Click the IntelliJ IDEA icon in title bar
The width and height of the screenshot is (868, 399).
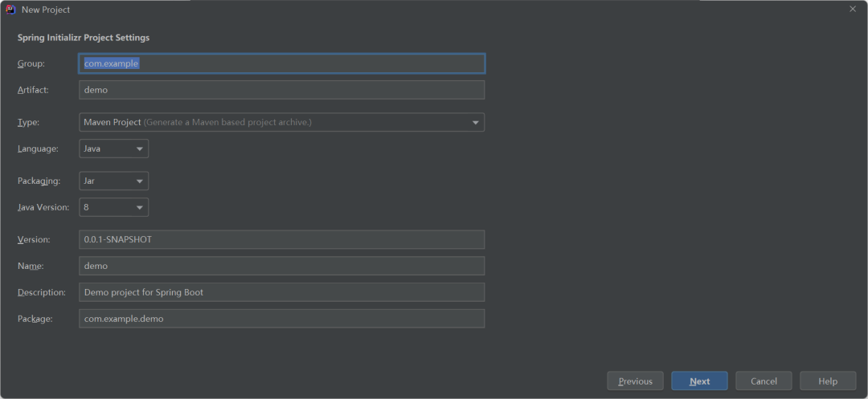10,10
